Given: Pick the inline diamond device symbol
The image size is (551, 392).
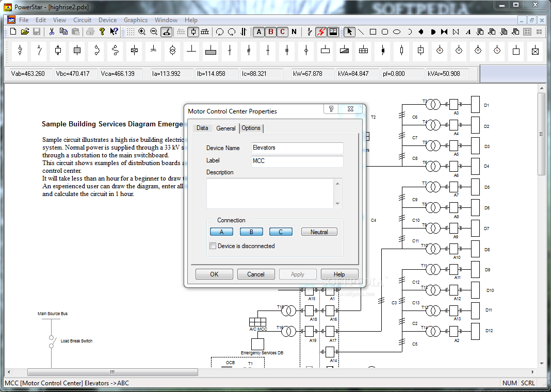Looking at the screenshot, I should pos(306,51).
